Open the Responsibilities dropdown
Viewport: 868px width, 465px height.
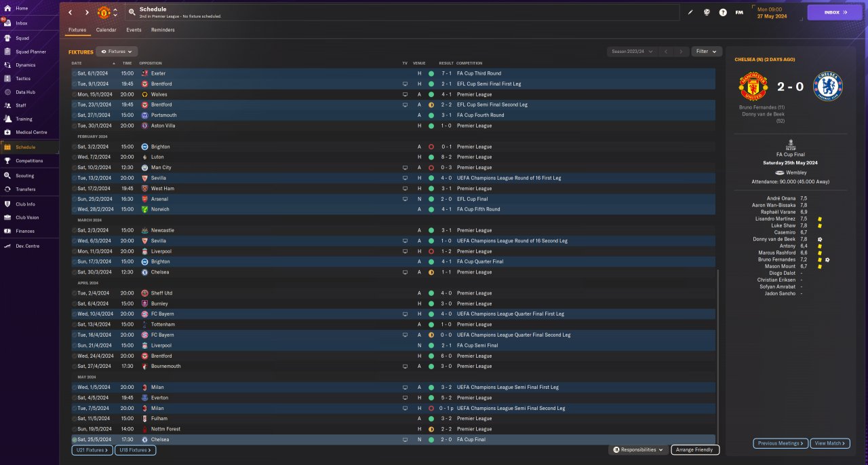point(637,450)
